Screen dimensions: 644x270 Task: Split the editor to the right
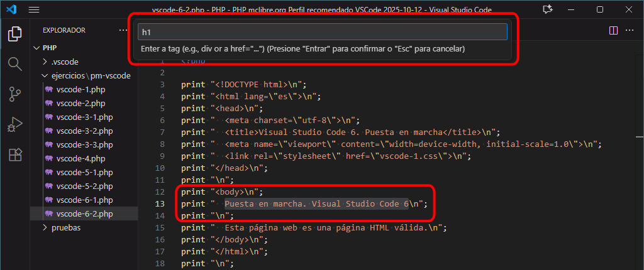tap(614, 30)
